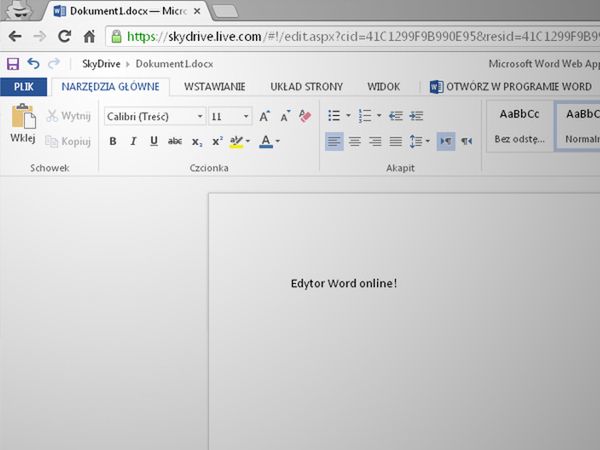This screenshot has width=600, height=450.
Task: Switch to the WIDOK tab
Action: [384, 87]
